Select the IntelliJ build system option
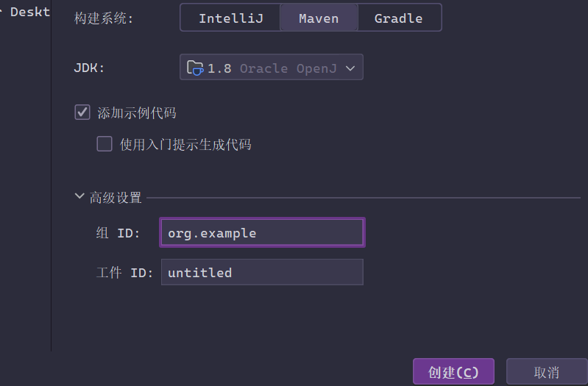 pos(230,18)
